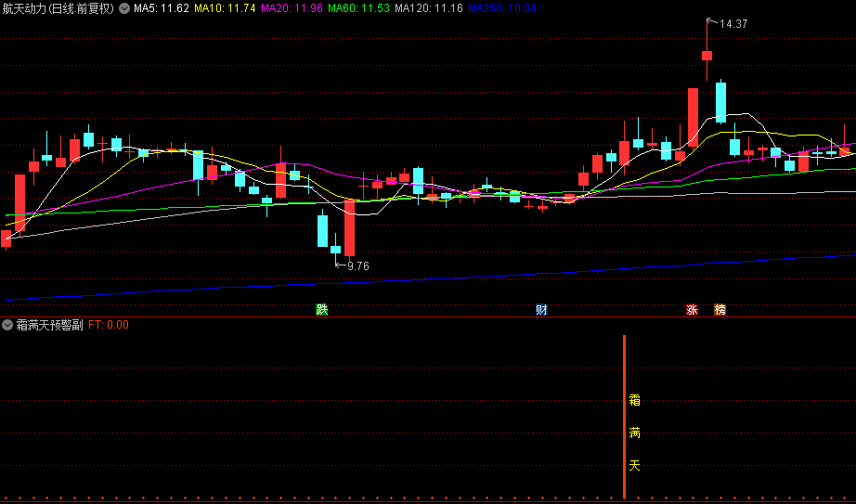Image resolution: width=856 pixels, height=504 pixels.
Task: Open the main chart settings round arrow icon
Action: coord(124,8)
